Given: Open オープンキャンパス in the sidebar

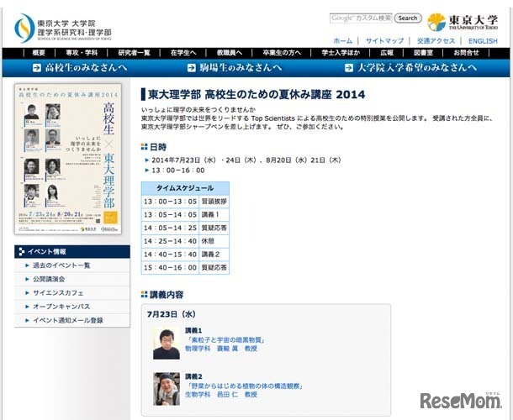Looking at the screenshot, I should click(x=61, y=307).
